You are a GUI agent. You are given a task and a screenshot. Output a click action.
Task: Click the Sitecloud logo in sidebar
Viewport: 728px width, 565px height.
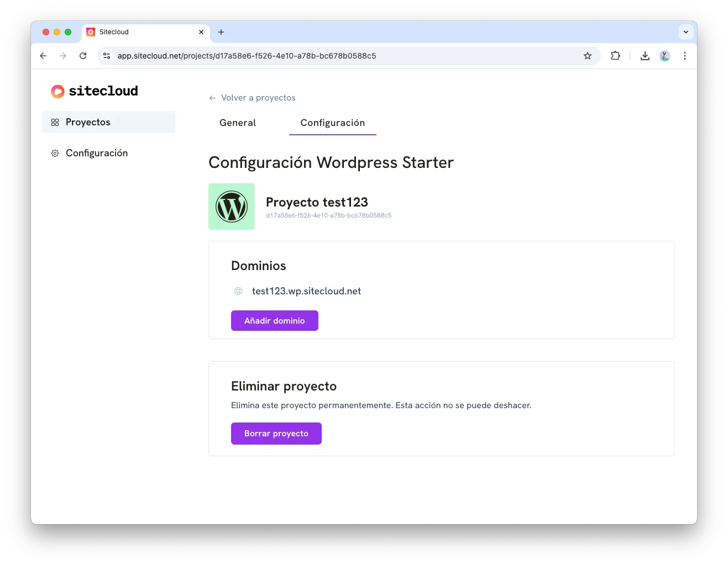click(x=95, y=91)
